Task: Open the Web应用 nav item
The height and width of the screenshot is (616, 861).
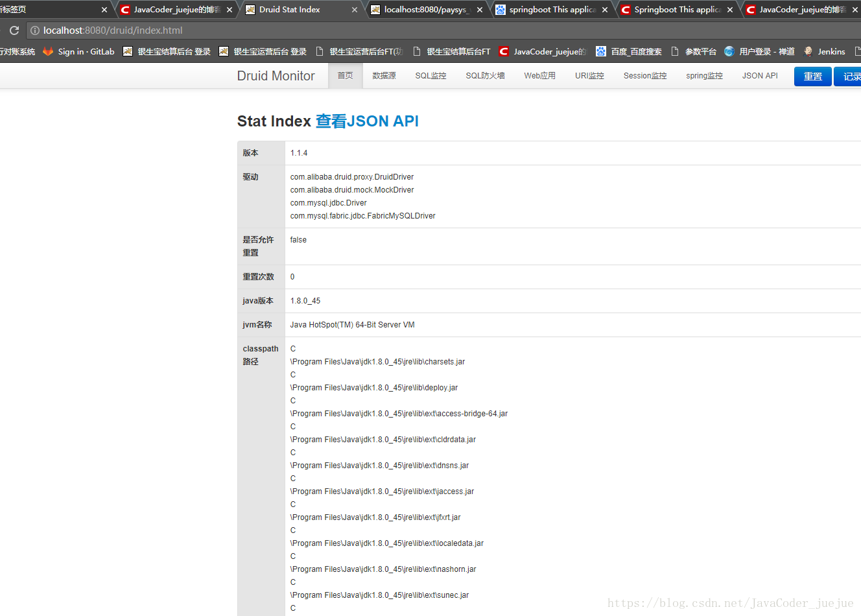Action: click(x=539, y=76)
